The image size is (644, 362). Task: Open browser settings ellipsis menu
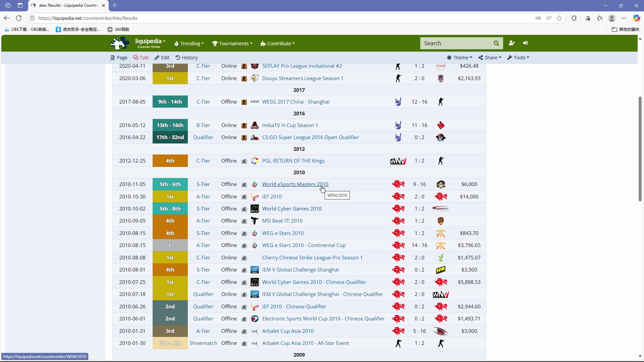[624, 18]
